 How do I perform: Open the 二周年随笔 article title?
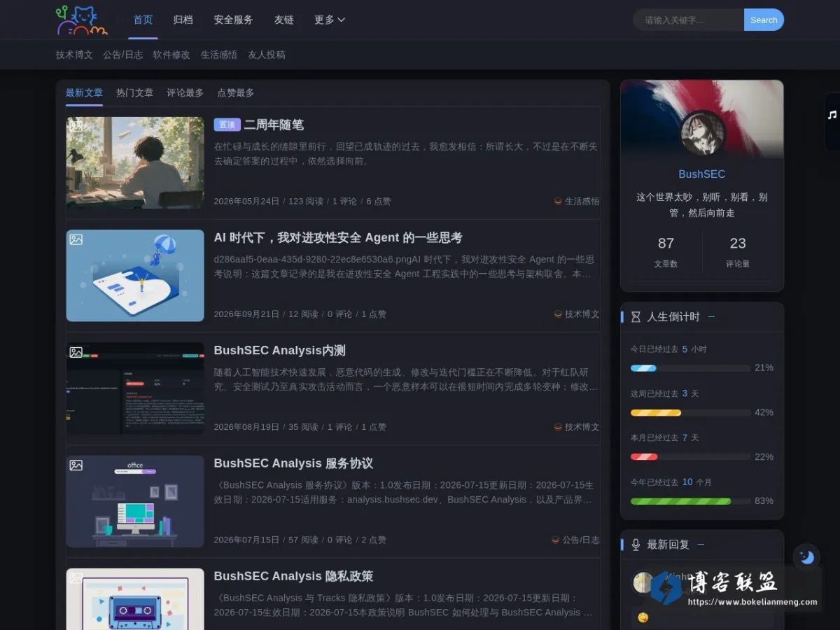[274, 125]
